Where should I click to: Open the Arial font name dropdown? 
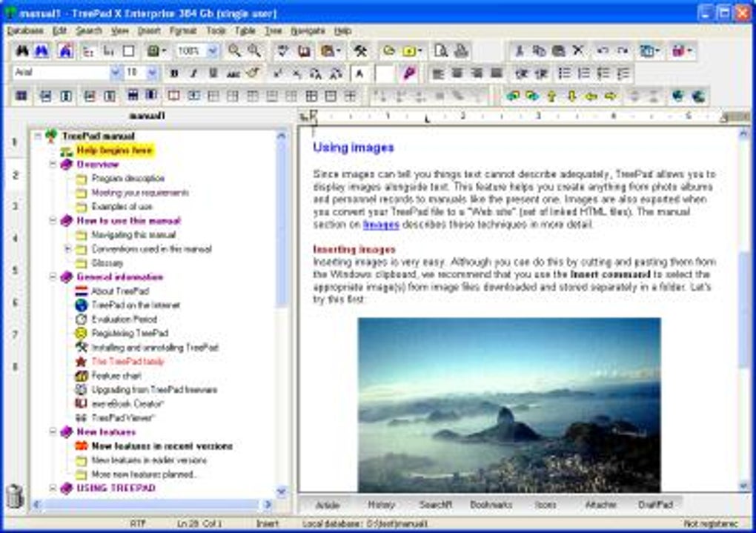tap(115, 73)
